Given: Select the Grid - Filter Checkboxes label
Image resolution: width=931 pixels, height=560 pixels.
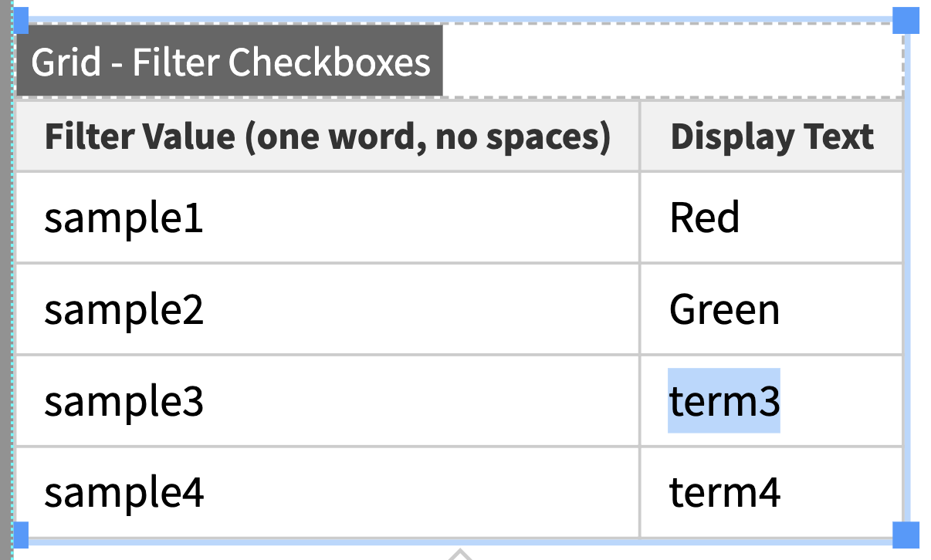Looking at the screenshot, I should coord(229,61).
